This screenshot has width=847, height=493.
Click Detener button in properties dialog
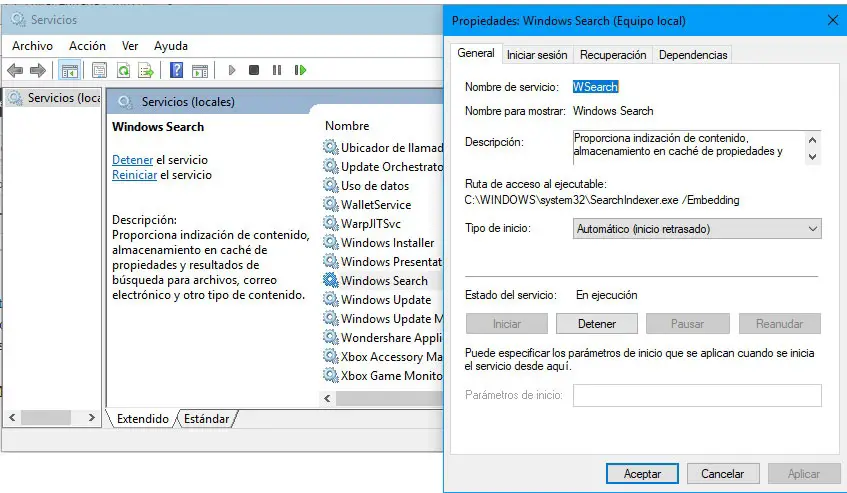pyautogui.click(x=597, y=323)
